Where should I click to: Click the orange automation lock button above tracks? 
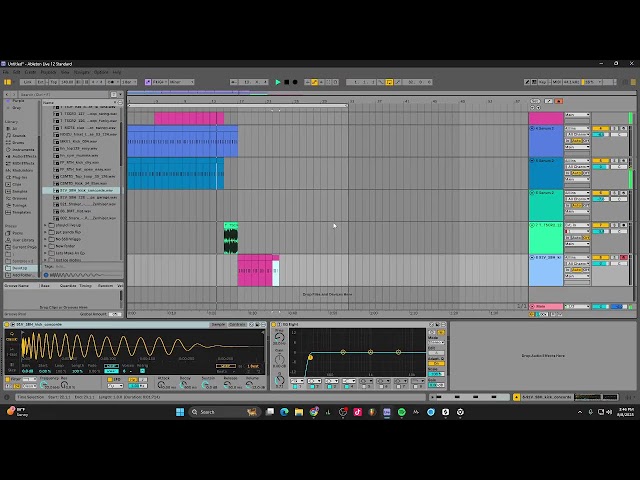tap(559, 101)
